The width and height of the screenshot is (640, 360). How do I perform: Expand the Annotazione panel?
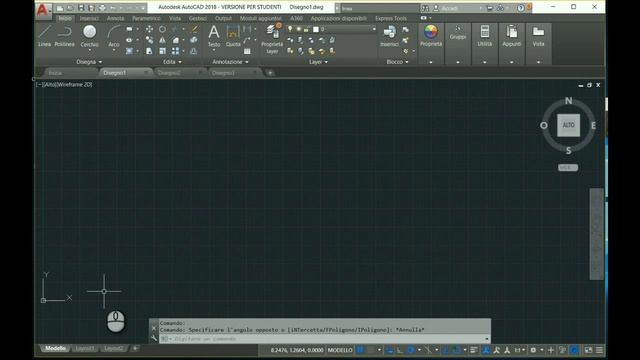click(230, 62)
